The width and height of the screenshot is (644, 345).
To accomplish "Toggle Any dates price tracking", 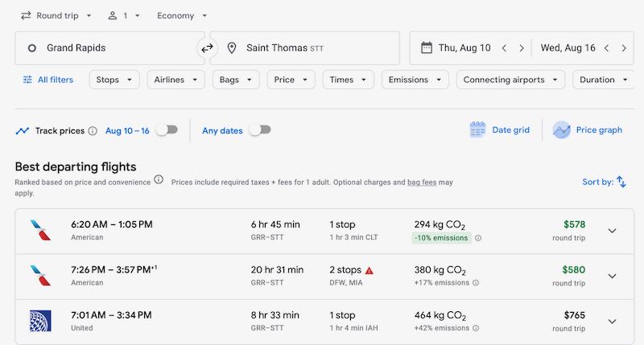I will tap(260, 130).
